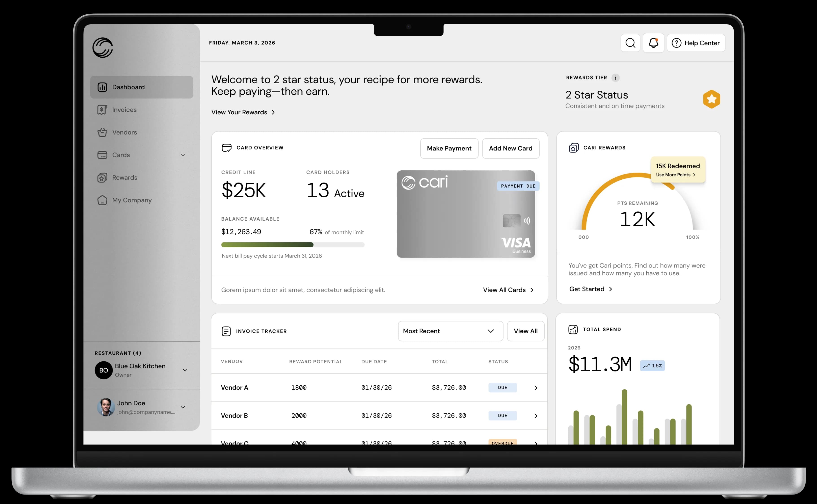Select Invoices from the sidebar
This screenshot has width=817, height=504.
(124, 109)
